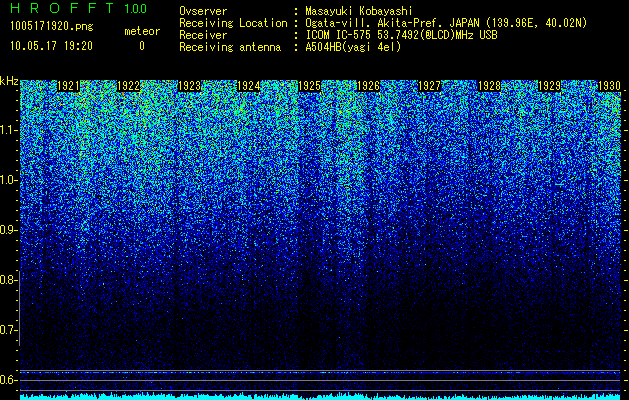Click observer name Masayuki Kobayashi
This screenshot has height=400, width=629.
[359, 11]
